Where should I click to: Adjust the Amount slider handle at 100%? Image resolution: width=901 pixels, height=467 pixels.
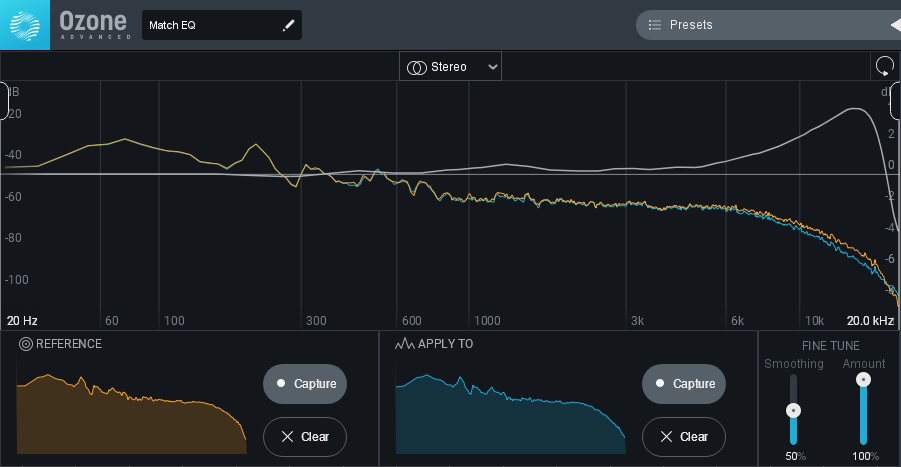tap(863, 380)
